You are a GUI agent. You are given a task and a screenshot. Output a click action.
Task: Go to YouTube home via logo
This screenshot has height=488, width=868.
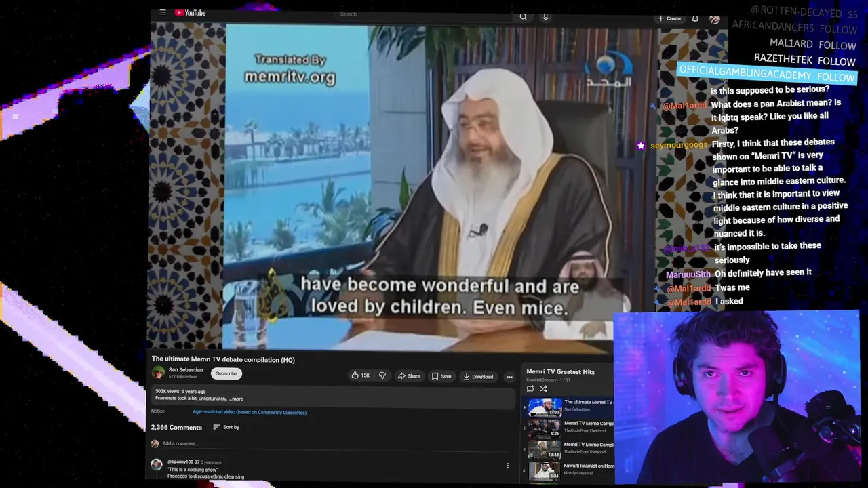tap(190, 13)
